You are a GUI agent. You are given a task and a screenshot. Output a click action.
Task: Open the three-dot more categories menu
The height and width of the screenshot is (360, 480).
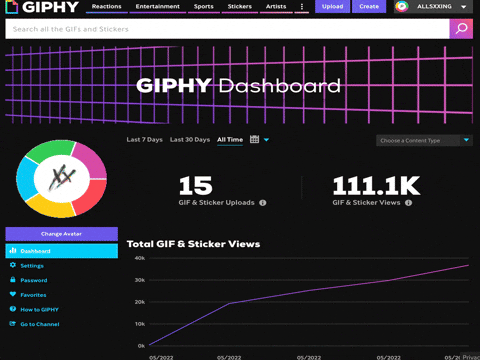302,7
